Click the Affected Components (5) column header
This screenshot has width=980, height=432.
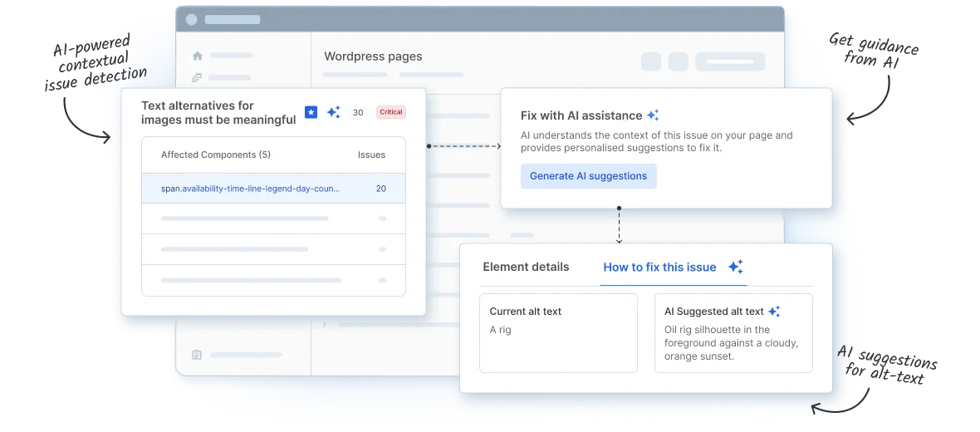pyautogui.click(x=216, y=155)
